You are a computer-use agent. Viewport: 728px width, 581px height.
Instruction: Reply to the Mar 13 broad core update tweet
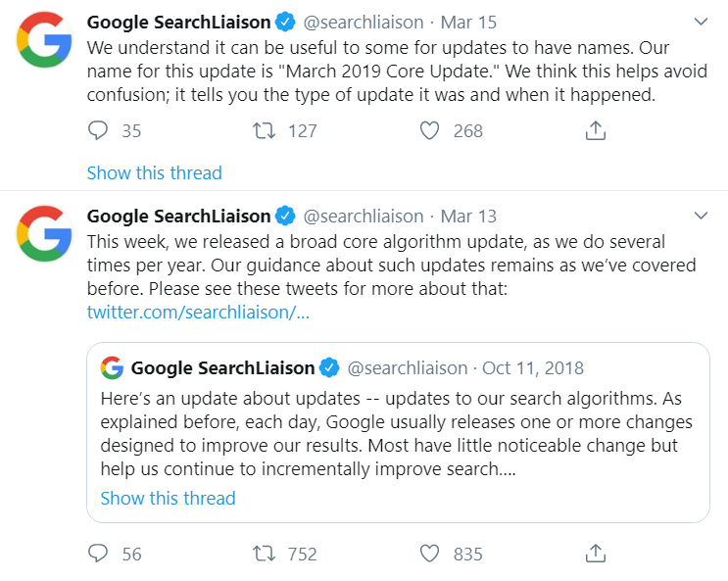pyautogui.click(x=98, y=554)
